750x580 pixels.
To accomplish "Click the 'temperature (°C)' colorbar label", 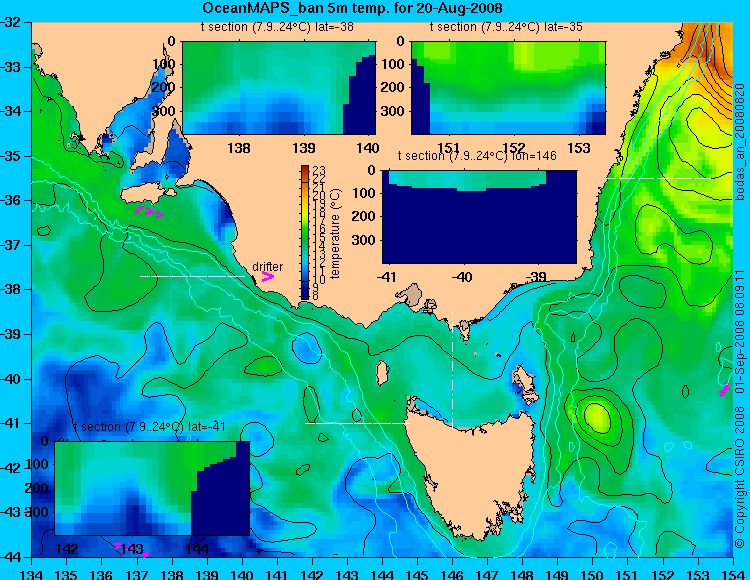I will [335, 233].
